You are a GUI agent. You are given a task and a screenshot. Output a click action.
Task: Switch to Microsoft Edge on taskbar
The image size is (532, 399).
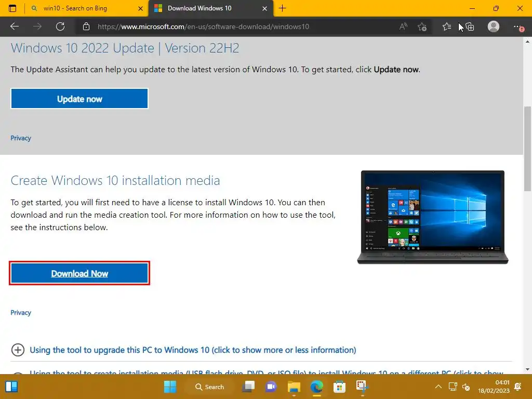tap(316, 387)
